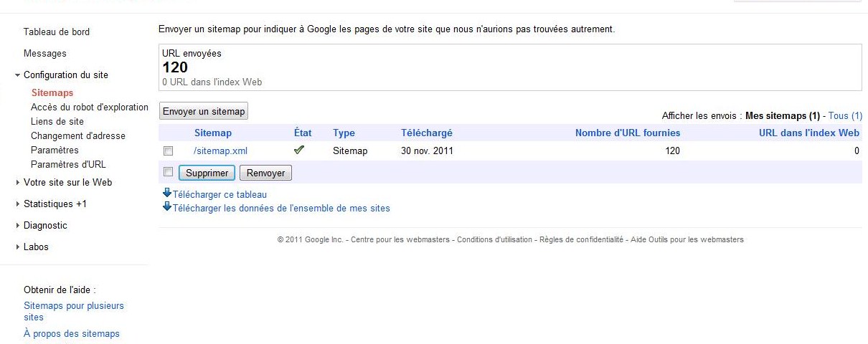Sort by the Type column header

pos(344,133)
